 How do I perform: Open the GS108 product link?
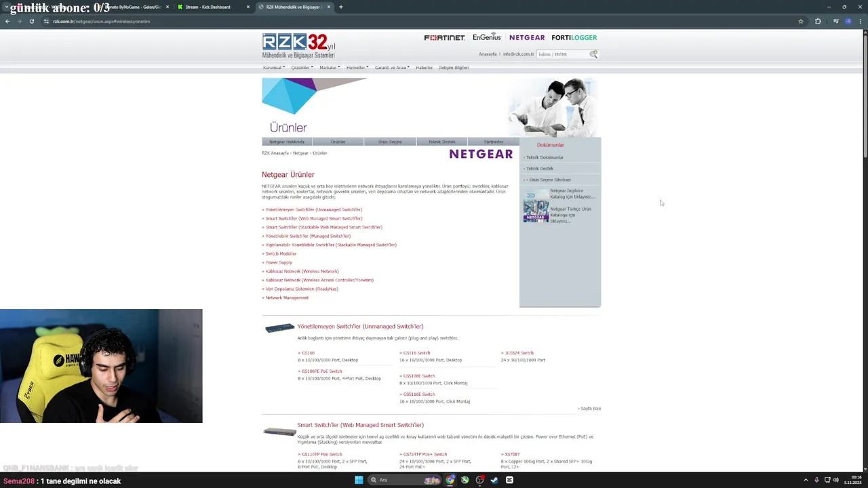pos(307,353)
